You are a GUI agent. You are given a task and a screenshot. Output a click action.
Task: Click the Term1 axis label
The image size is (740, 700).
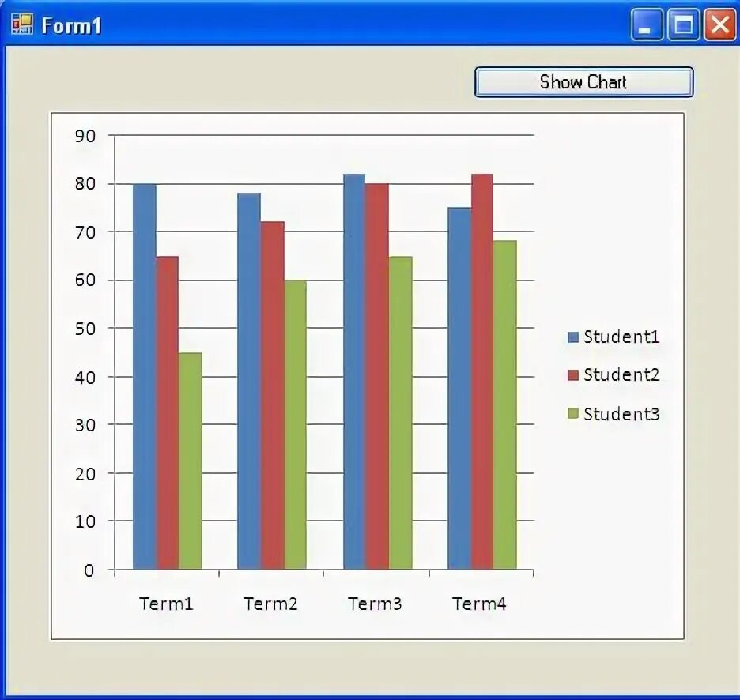point(167,604)
